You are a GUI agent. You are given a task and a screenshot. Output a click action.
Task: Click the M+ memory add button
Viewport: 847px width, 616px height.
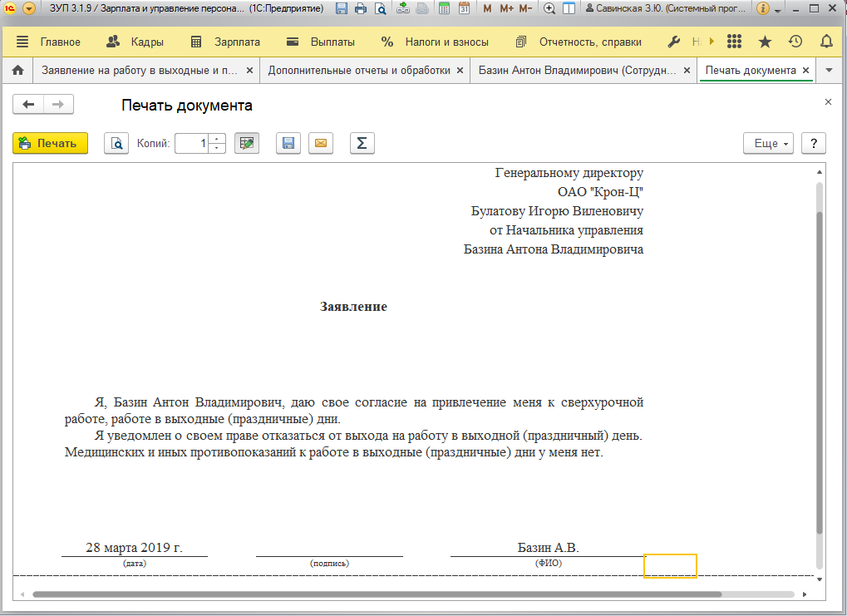pyautogui.click(x=506, y=8)
